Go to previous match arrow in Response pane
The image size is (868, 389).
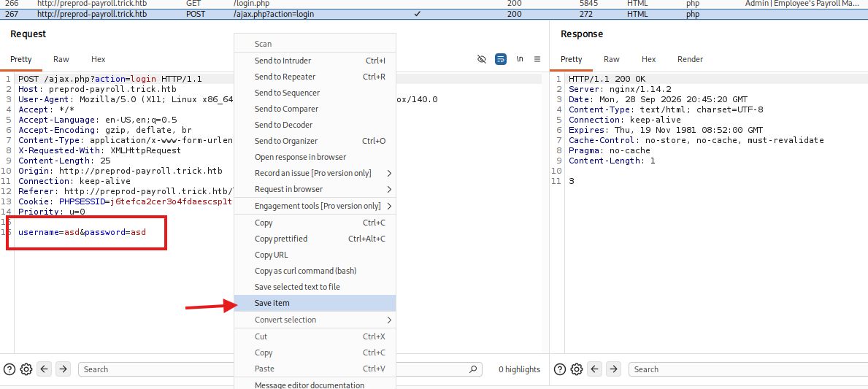(x=595, y=369)
